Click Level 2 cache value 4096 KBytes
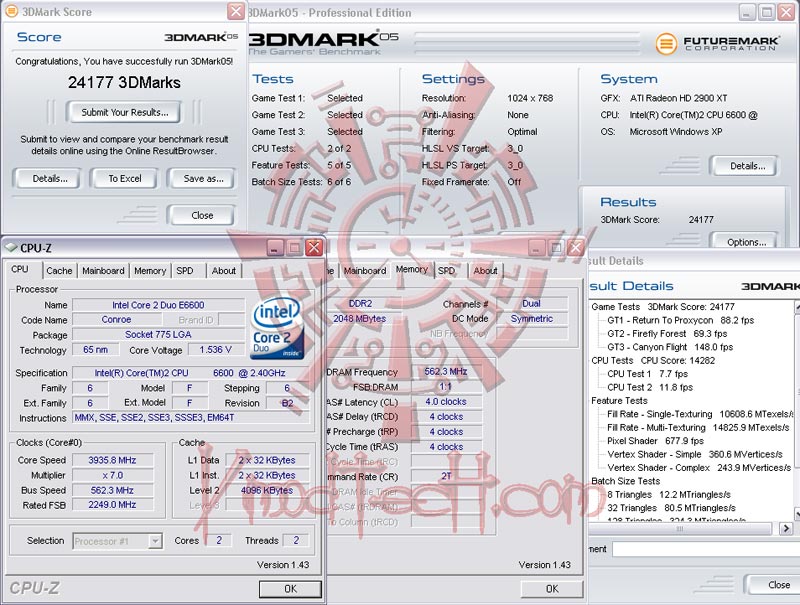This screenshot has width=800, height=605. pyautogui.click(x=267, y=490)
